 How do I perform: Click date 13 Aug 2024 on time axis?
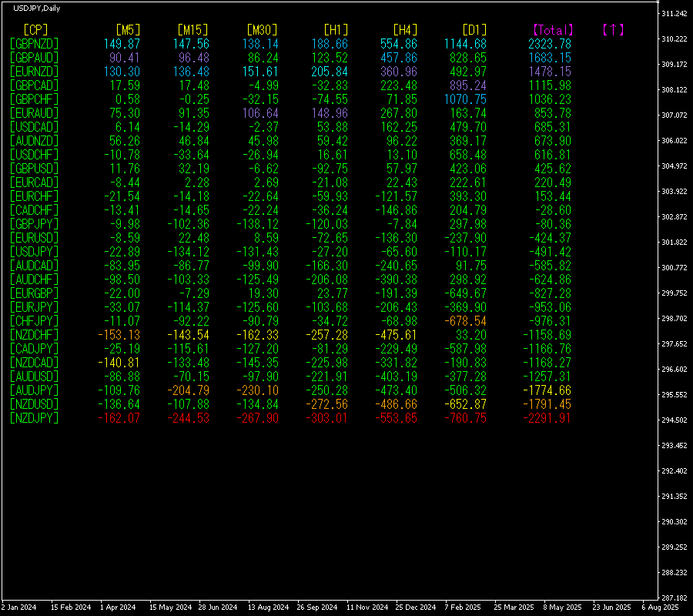pos(268,608)
